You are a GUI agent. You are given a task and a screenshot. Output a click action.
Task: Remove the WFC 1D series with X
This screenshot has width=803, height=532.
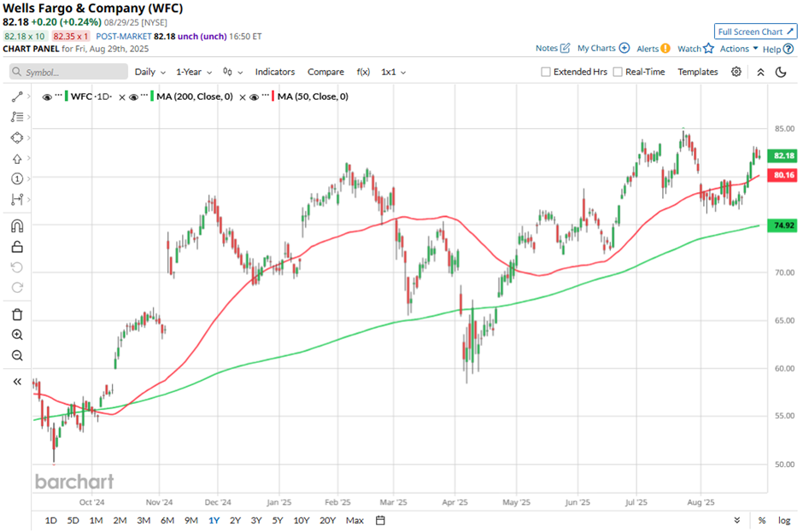(x=122, y=97)
